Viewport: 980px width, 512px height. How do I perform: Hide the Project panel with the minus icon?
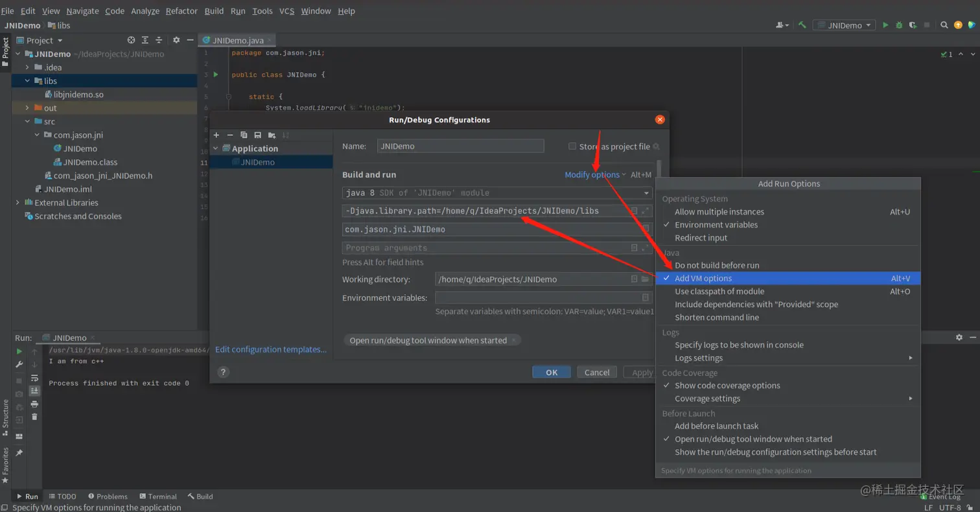point(190,40)
